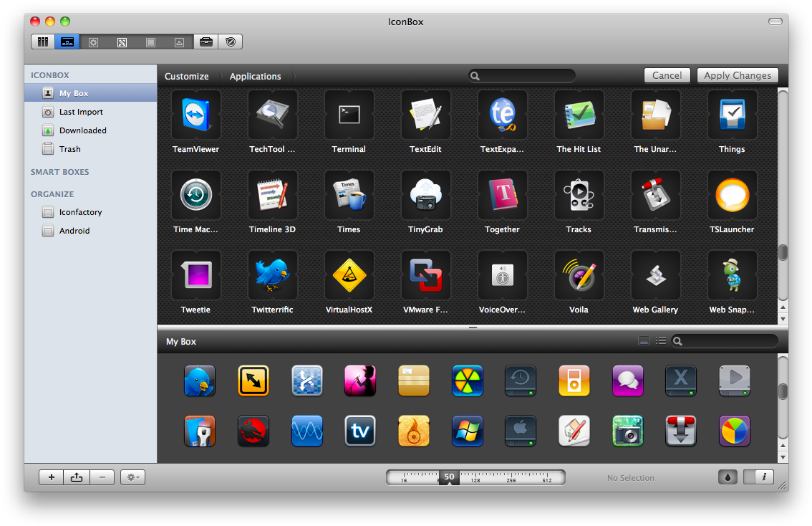
Task: Pick the blue bird icon in My Box
Action: pos(199,381)
